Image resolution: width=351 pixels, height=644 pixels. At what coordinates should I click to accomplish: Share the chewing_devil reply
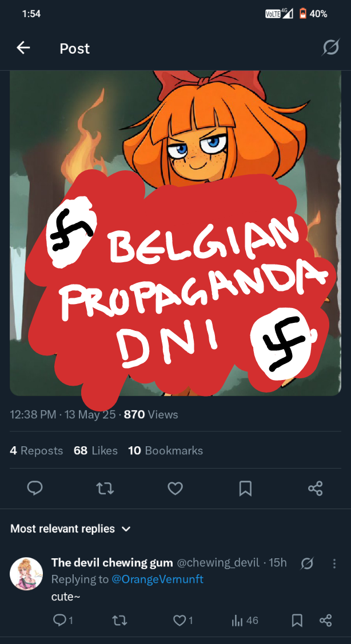coord(325,620)
